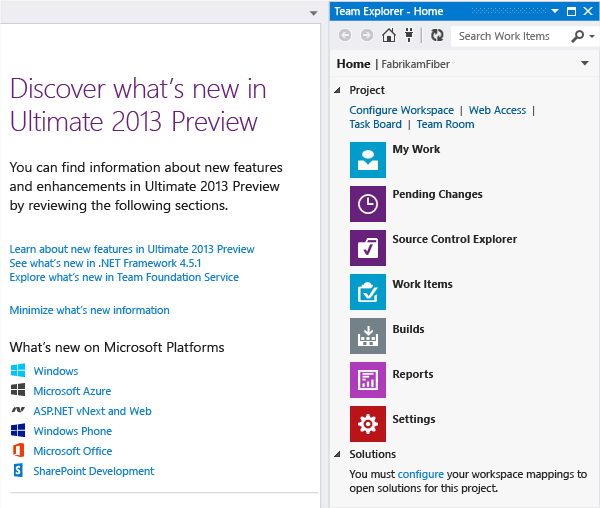This screenshot has width=600, height=508.
Task: Select the Settings label
Action: (414, 419)
